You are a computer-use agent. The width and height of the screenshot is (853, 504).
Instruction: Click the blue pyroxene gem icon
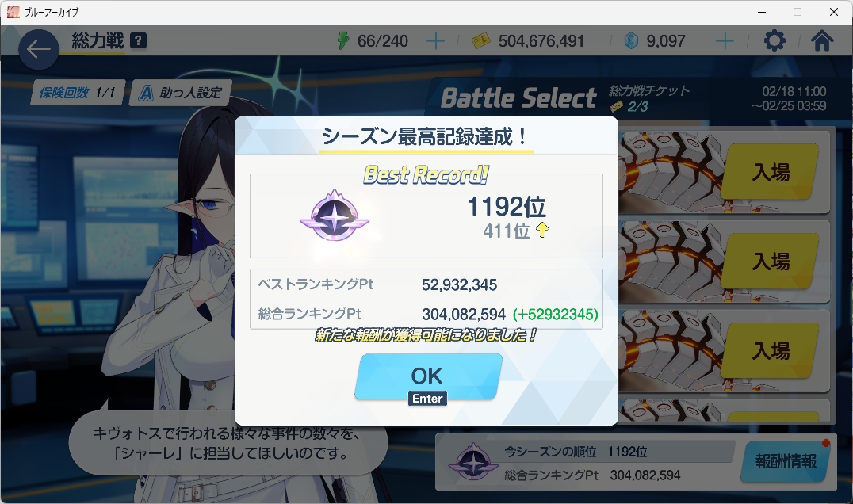631,40
